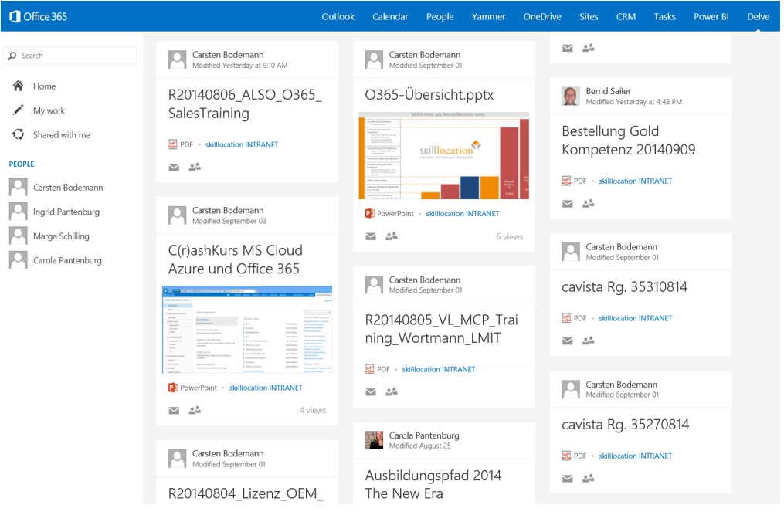Open R20140805_VL_MCP_Training_Wortmann_LMIT title
This screenshot has height=532, width=784.
(442, 329)
